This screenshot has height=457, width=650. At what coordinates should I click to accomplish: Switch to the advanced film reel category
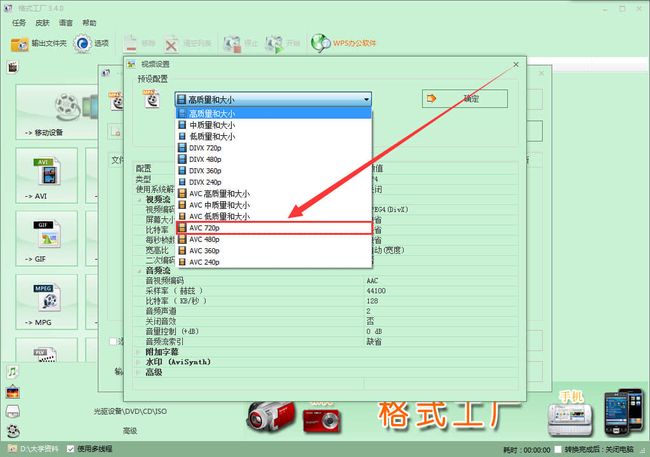click(x=13, y=431)
